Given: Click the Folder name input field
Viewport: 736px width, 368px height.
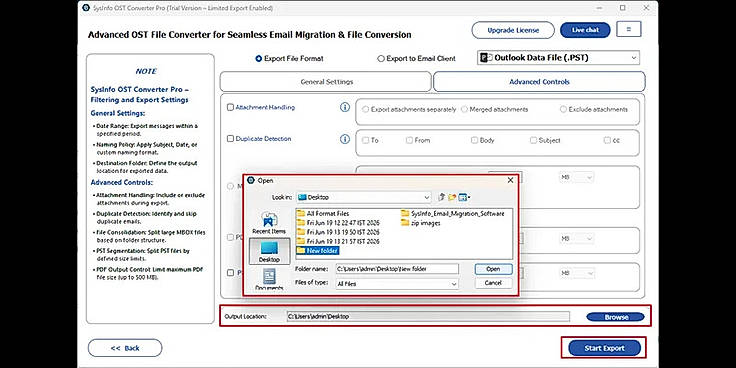Looking at the screenshot, I should 397,269.
